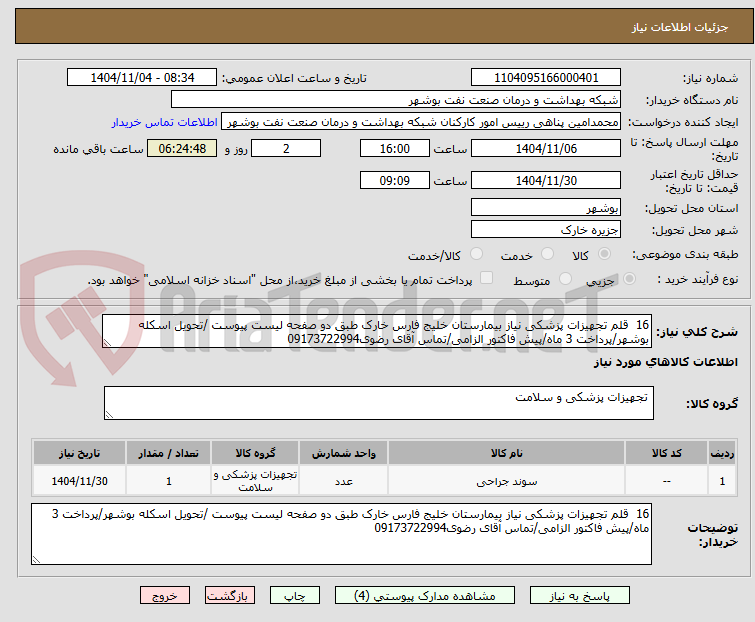Click the بازگشت back button
This screenshot has width=755, height=622.
230,596
